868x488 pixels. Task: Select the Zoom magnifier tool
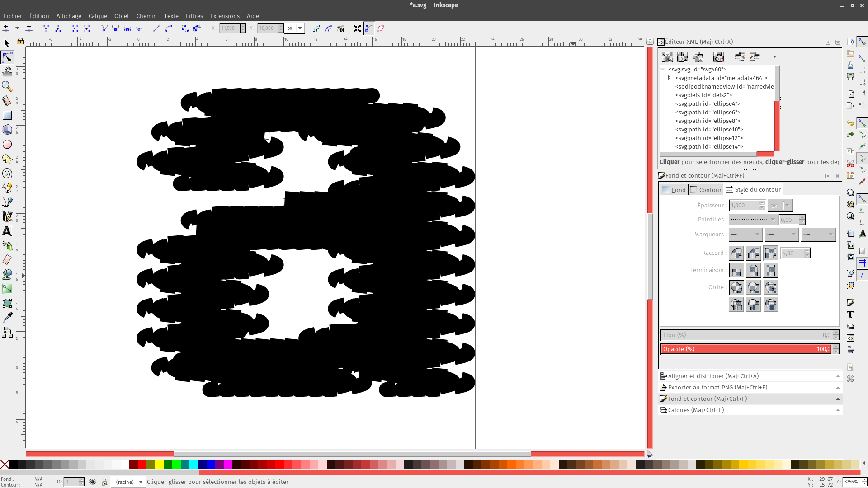[7, 86]
